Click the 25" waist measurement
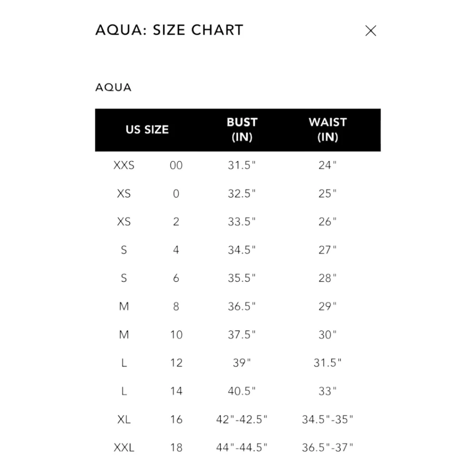 point(327,194)
